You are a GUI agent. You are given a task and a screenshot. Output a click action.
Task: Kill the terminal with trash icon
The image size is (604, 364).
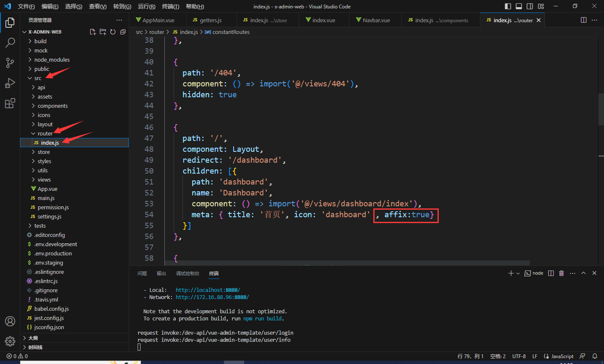(x=562, y=273)
